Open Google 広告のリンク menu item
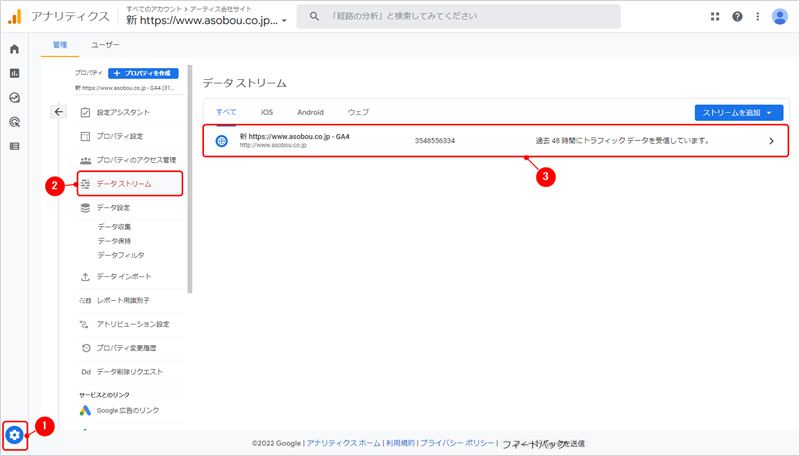 click(x=128, y=411)
